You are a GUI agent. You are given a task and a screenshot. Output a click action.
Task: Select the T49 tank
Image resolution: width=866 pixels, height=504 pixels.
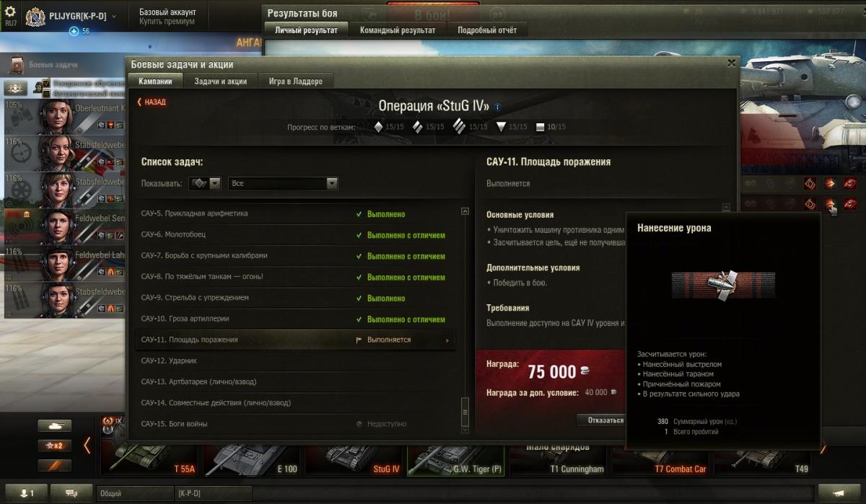(764, 462)
